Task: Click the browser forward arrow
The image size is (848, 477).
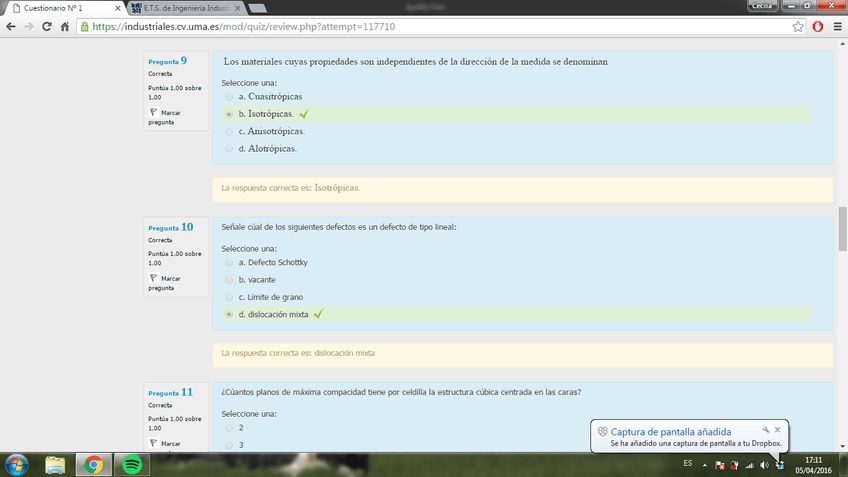Action: tap(29, 26)
